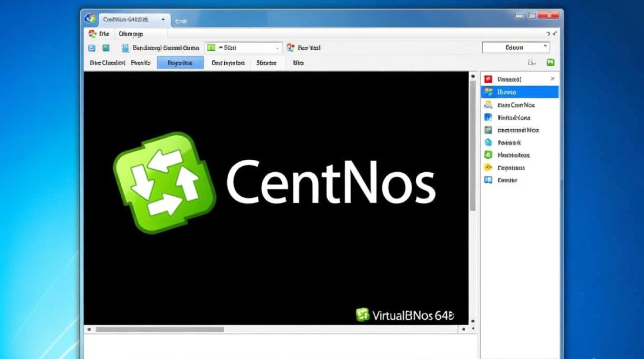Click the green square icon above the side panel
Viewport: 644px width, 359px height.
[x=550, y=63]
